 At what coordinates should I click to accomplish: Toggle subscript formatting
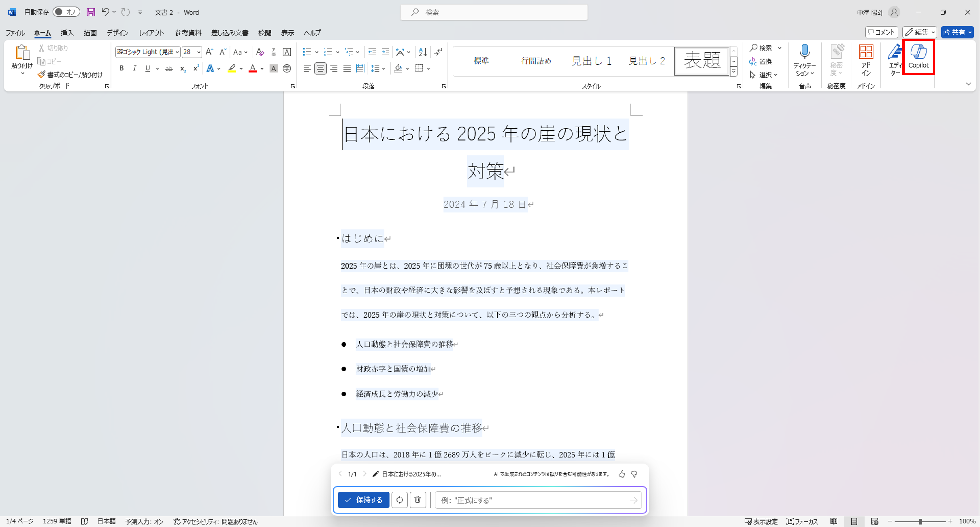click(x=183, y=68)
